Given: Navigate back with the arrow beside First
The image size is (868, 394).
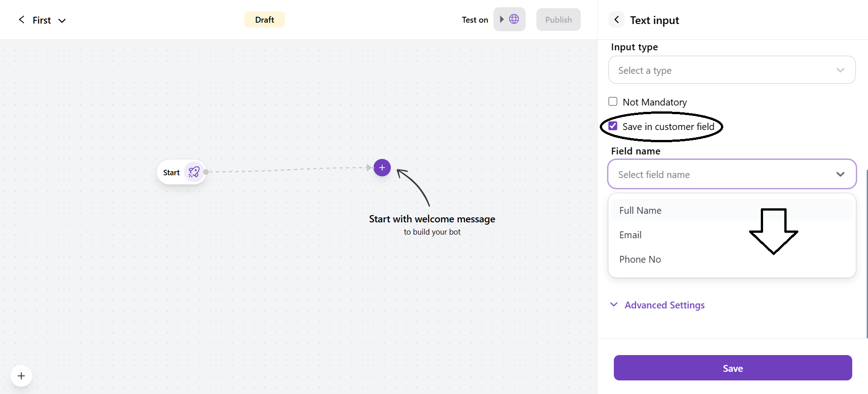Looking at the screenshot, I should click(x=21, y=19).
